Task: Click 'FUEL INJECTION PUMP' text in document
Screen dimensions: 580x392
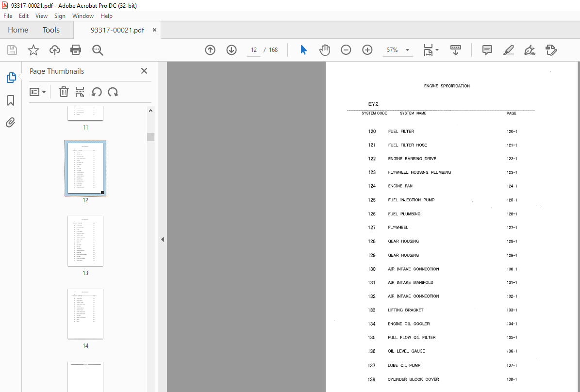Action: (x=411, y=200)
